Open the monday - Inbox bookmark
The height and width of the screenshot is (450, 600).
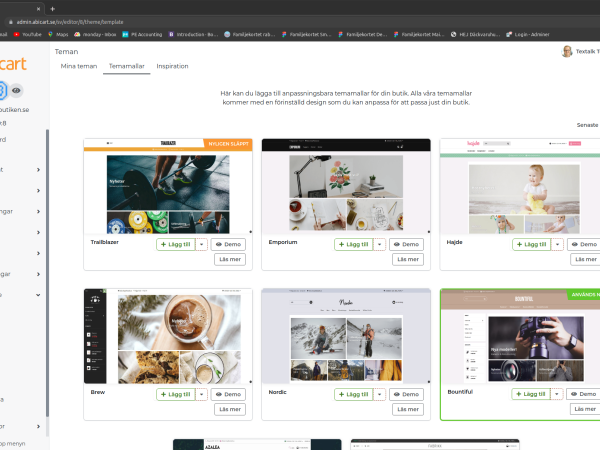95,34
